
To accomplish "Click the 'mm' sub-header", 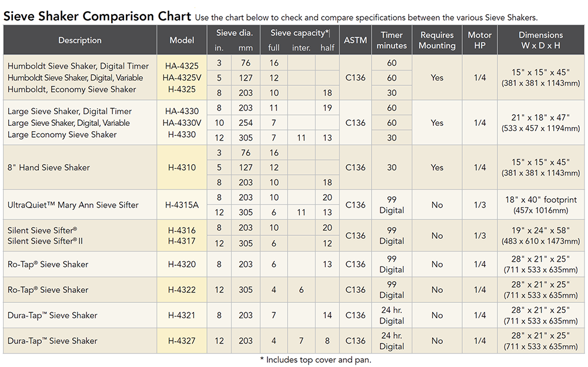I will (246, 48).
